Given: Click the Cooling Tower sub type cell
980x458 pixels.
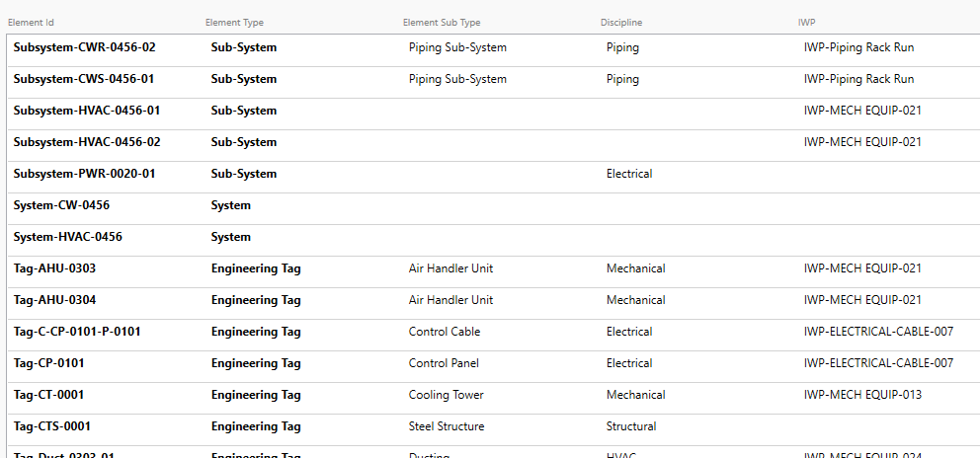Looking at the screenshot, I should coord(446,395).
